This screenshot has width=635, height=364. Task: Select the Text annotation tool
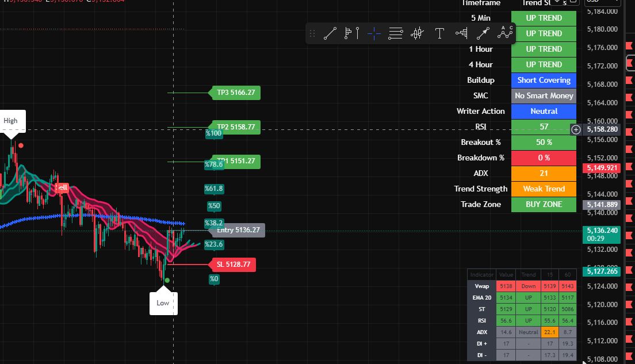click(x=439, y=33)
